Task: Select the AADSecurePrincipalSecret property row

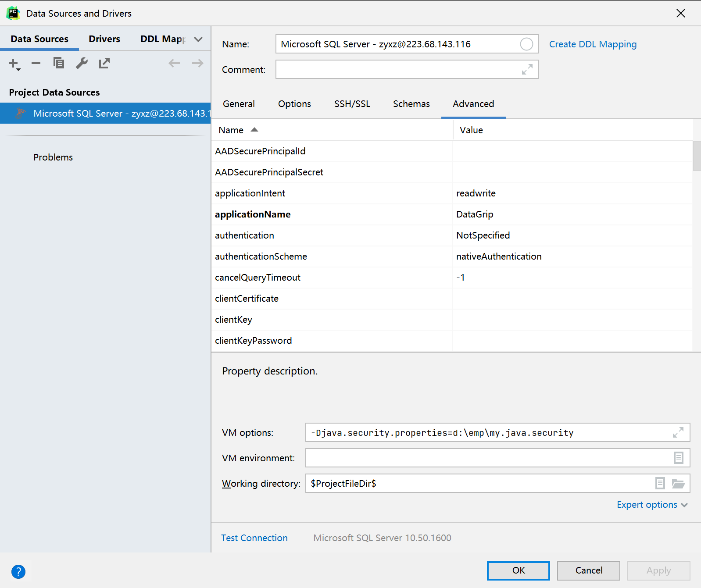Action: [x=452, y=172]
